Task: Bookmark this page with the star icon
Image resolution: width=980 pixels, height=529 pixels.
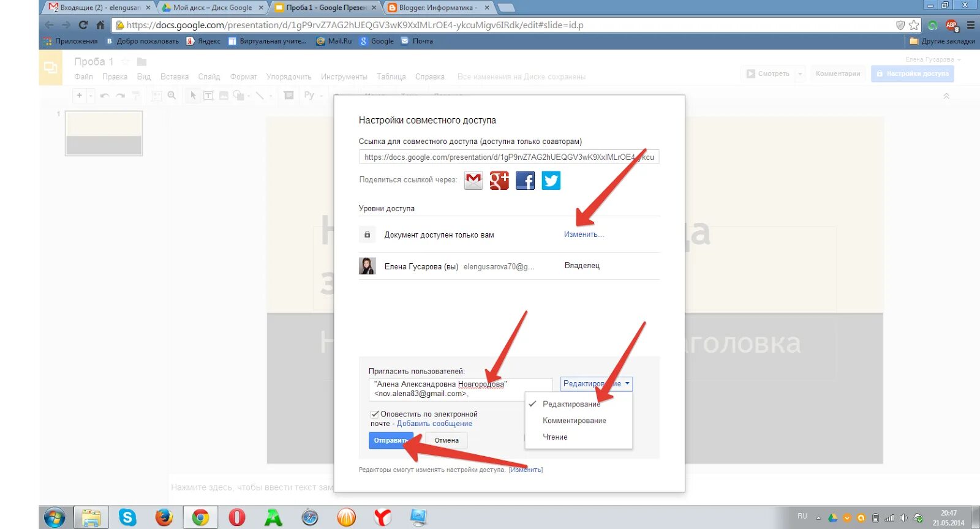Action: click(x=914, y=25)
